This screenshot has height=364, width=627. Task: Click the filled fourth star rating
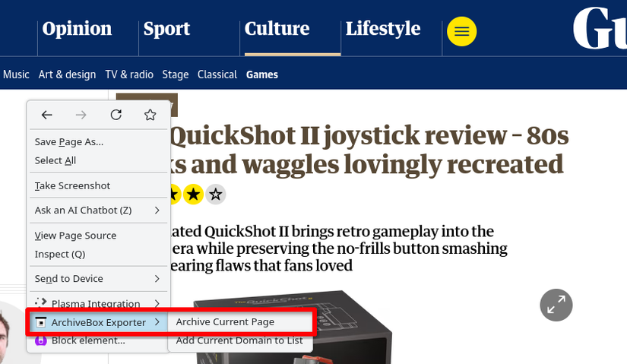[x=194, y=195]
